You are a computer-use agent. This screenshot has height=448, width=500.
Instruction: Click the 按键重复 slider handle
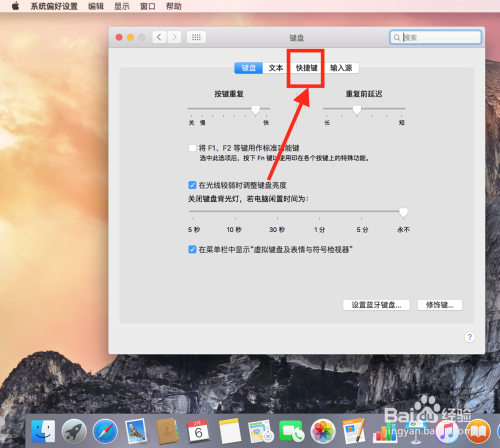(256, 110)
